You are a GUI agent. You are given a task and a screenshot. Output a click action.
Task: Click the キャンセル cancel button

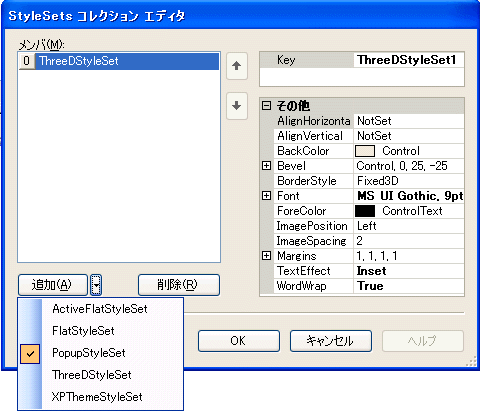[x=331, y=341]
